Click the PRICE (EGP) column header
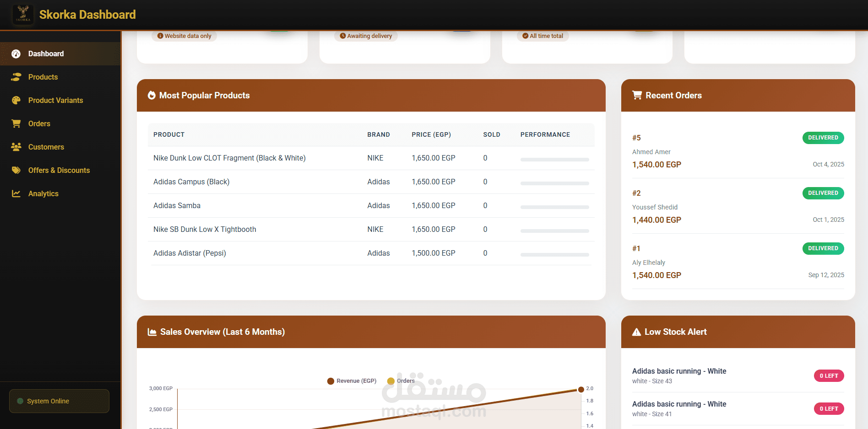868x429 pixels. coord(431,134)
